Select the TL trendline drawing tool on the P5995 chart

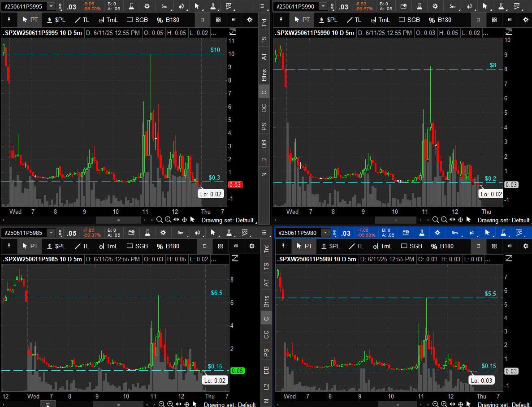pyautogui.click(x=82, y=20)
